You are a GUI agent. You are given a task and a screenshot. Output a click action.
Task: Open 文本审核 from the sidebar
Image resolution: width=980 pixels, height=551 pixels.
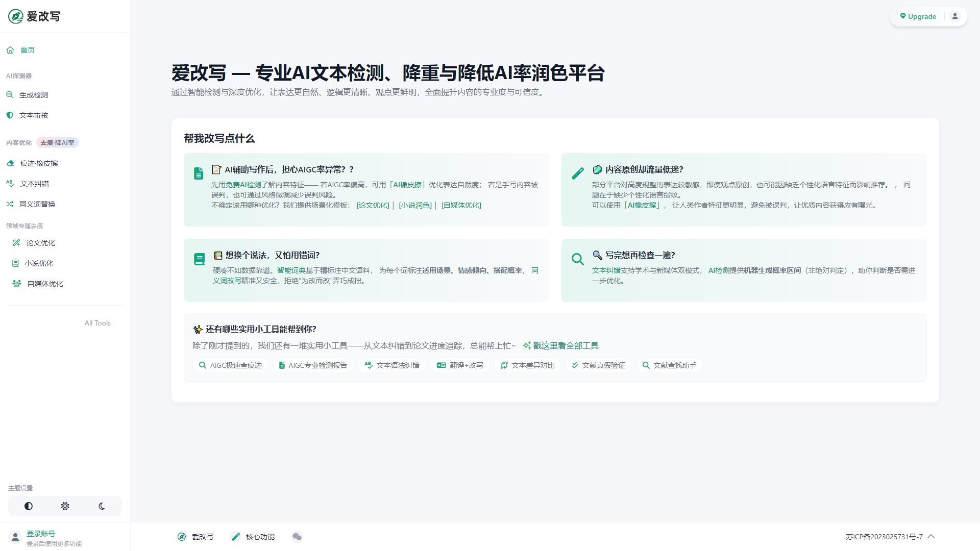pos(34,115)
